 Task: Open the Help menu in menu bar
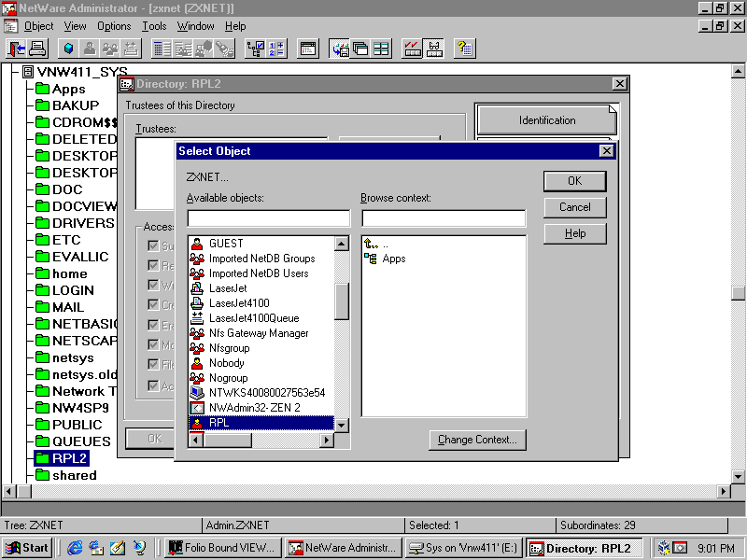pos(235,26)
